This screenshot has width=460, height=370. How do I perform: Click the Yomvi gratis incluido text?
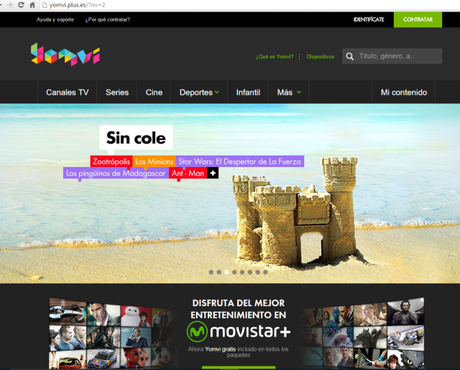point(238,352)
